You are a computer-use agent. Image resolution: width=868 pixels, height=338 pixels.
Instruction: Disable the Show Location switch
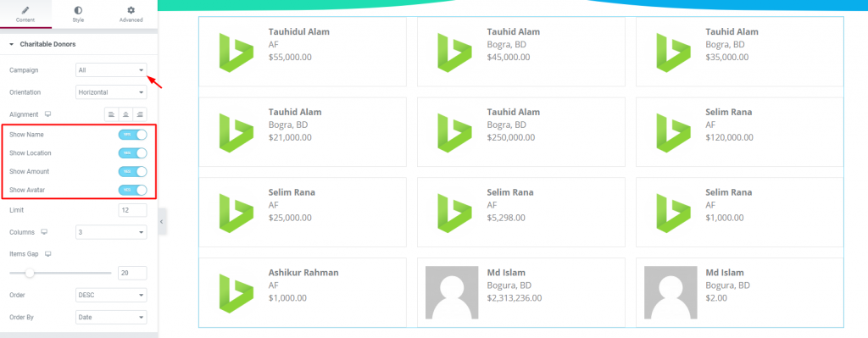[132, 153]
